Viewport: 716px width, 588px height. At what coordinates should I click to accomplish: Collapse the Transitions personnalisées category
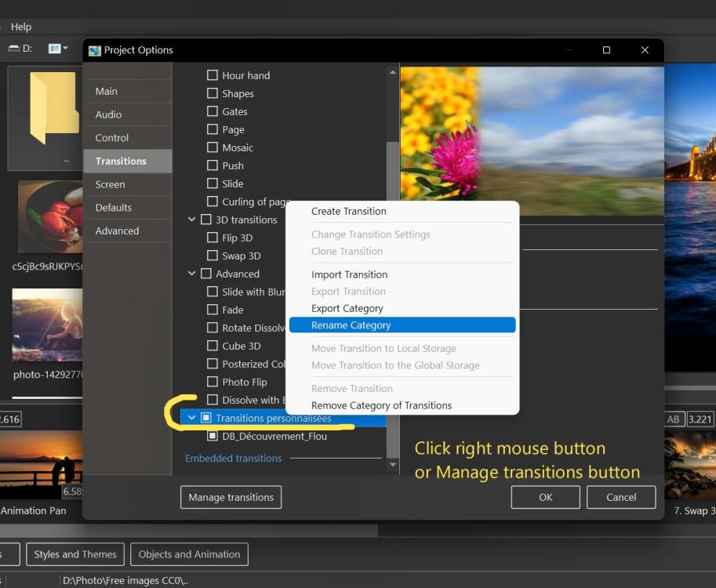[x=192, y=418]
